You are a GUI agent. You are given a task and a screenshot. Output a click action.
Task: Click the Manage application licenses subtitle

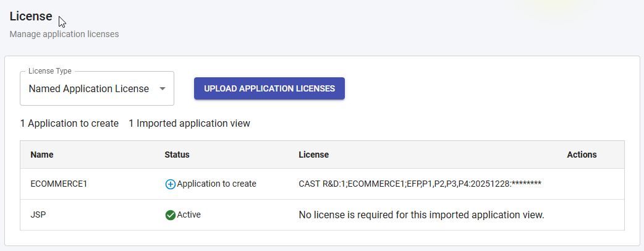coord(64,34)
